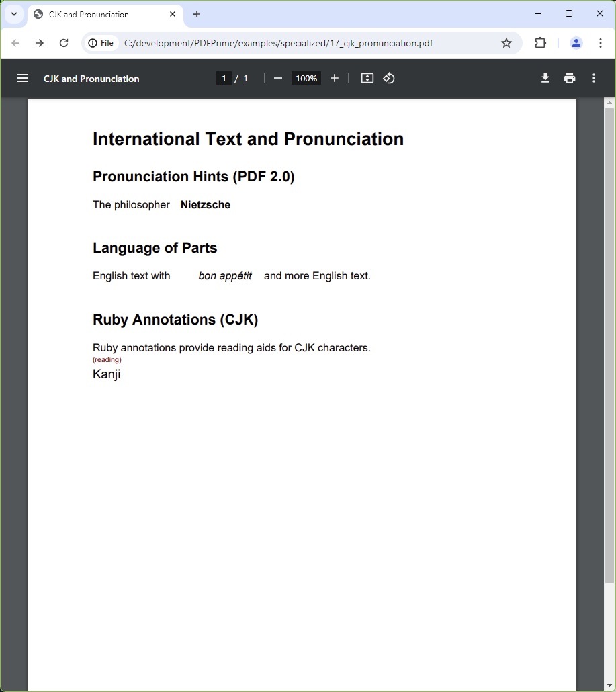616x692 pixels.
Task: Open a new browser tab
Action: click(197, 14)
